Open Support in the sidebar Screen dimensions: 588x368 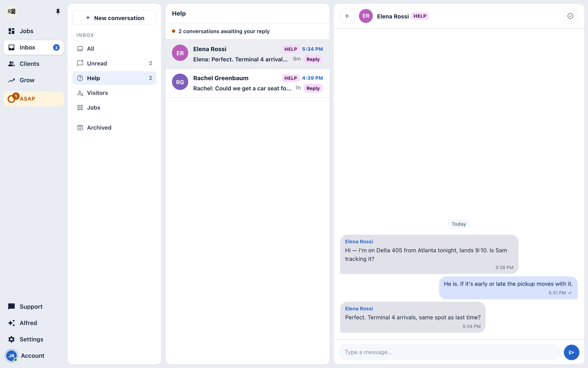coord(34,307)
